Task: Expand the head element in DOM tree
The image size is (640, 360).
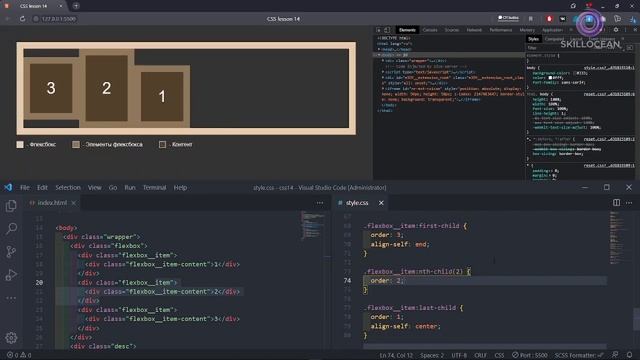Action: tap(379, 49)
